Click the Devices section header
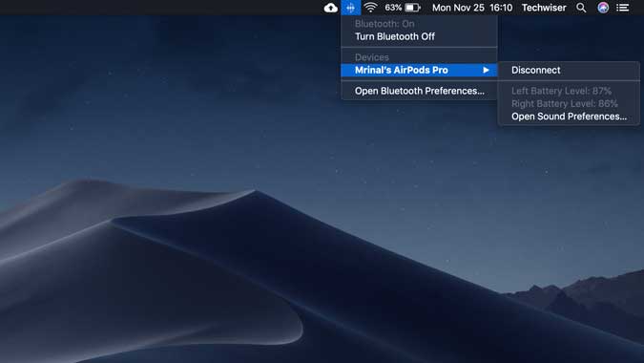This screenshot has width=644, height=363. point(372,57)
